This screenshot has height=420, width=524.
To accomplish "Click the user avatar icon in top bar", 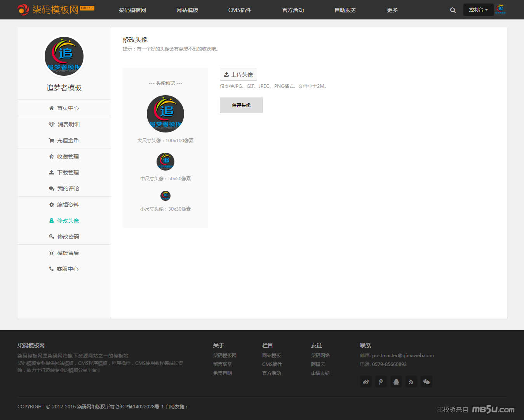I will point(501,9).
